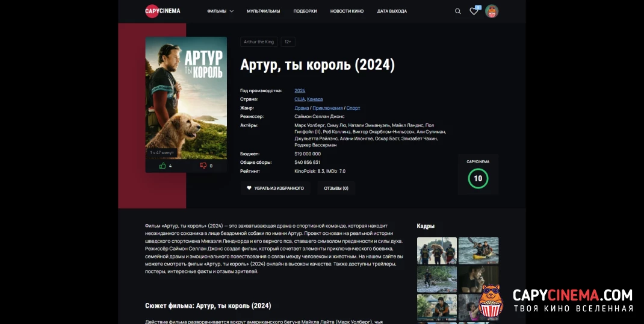Select the KinoPoisk and IMDb rating text
The image size is (644, 324).
click(x=320, y=171)
